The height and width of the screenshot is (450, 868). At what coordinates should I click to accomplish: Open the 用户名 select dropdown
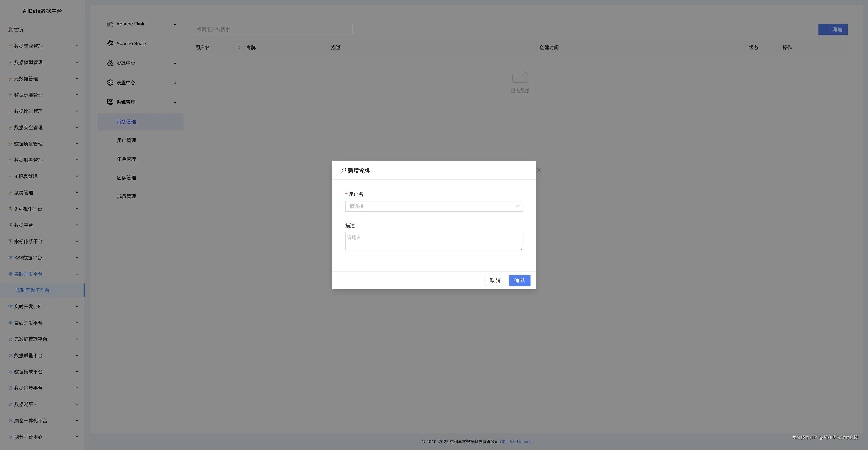[x=434, y=206]
